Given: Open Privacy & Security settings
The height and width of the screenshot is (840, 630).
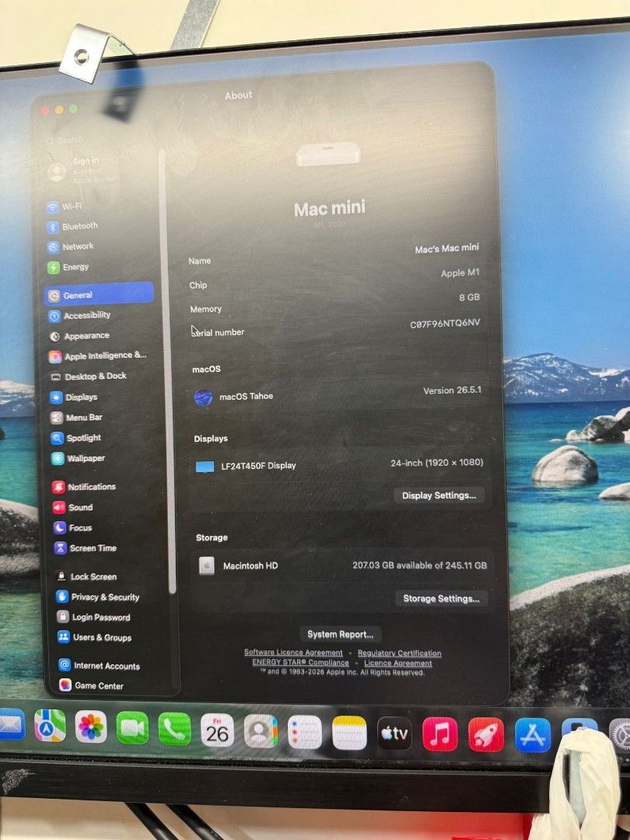Looking at the screenshot, I should 99,597.
